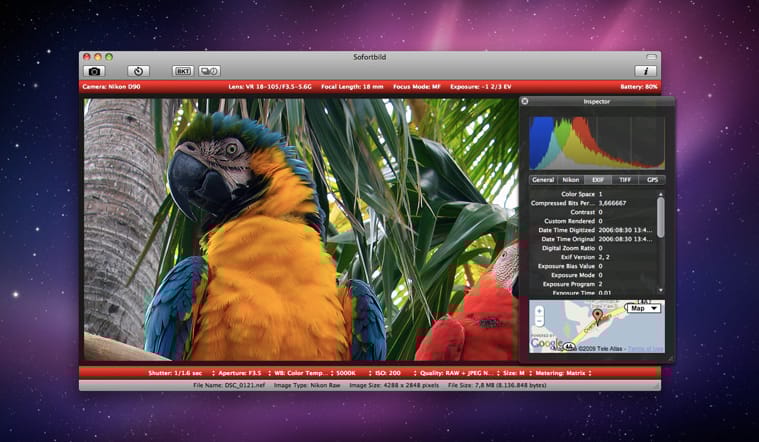Click the toolbar toggle pill button
This screenshot has height=442, width=759.
652,57
